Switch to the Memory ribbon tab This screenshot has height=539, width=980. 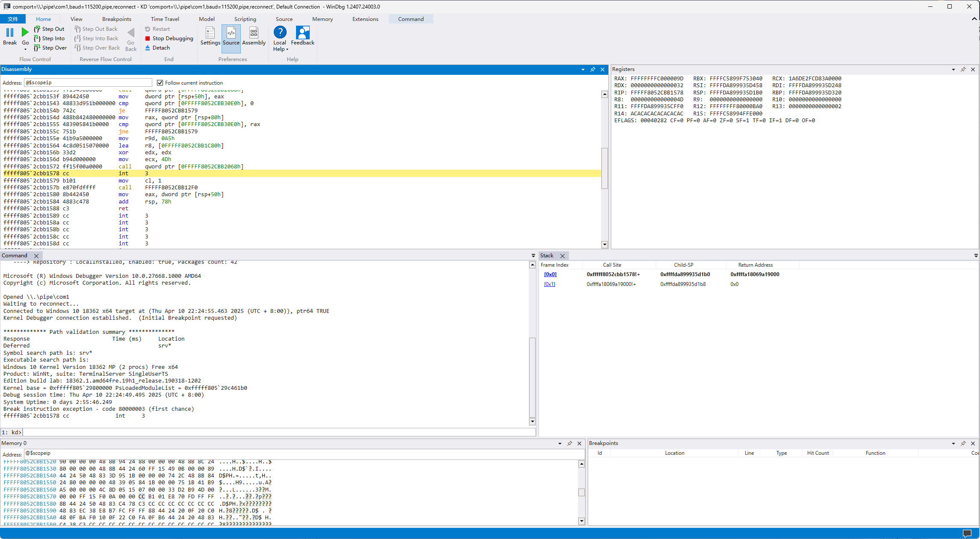322,19
